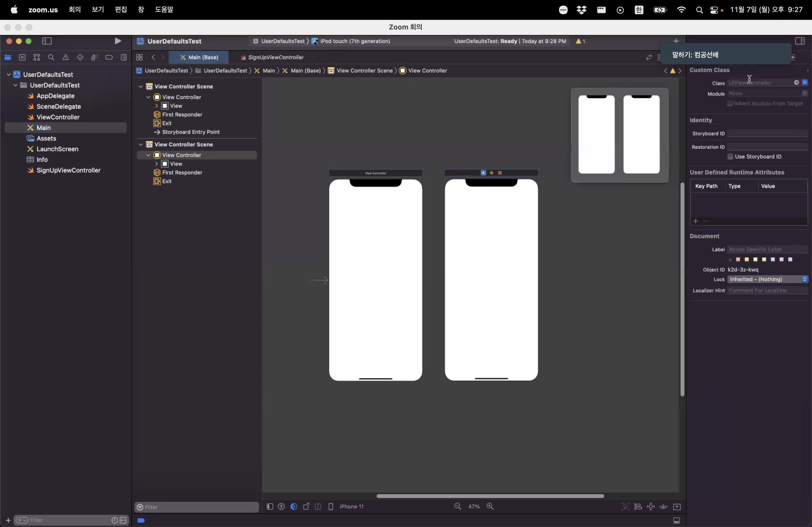Pick the blue label color swatch
This screenshot has width=812, height=527.
point(773,260)
